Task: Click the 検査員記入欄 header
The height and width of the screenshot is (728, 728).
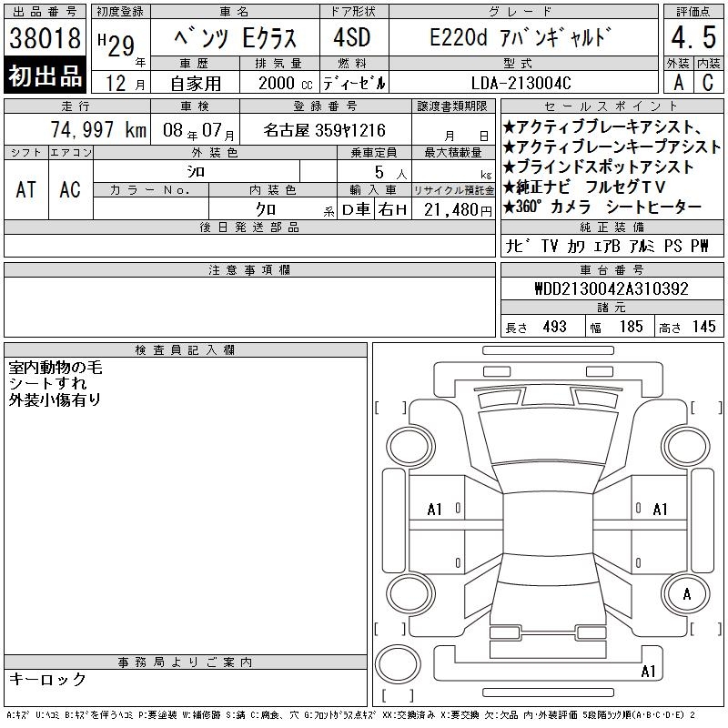Action: (186, 350)
